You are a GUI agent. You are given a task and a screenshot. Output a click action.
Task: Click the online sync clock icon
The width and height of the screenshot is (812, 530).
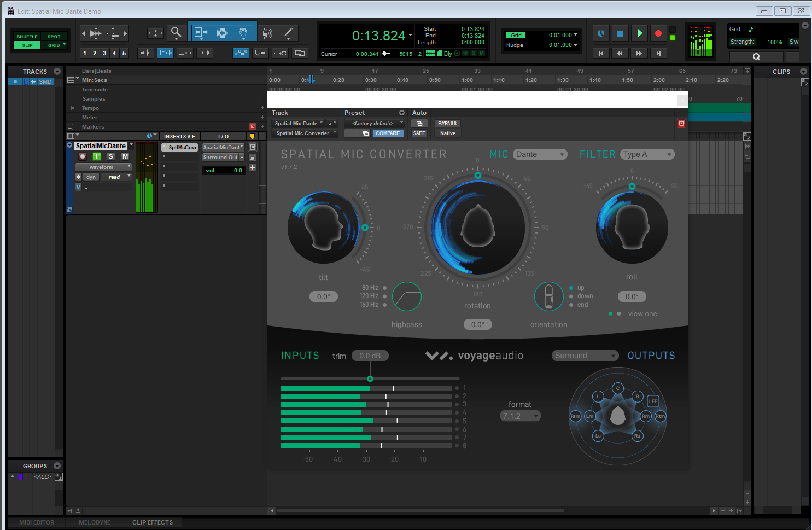click(x=601, y=33)
